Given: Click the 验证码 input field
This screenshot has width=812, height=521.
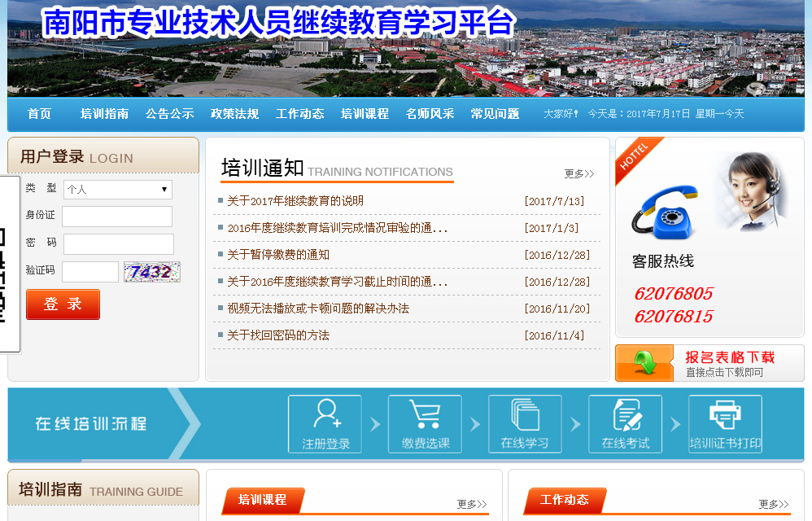Looking at the screenshot, I should [x=90, y=272].
